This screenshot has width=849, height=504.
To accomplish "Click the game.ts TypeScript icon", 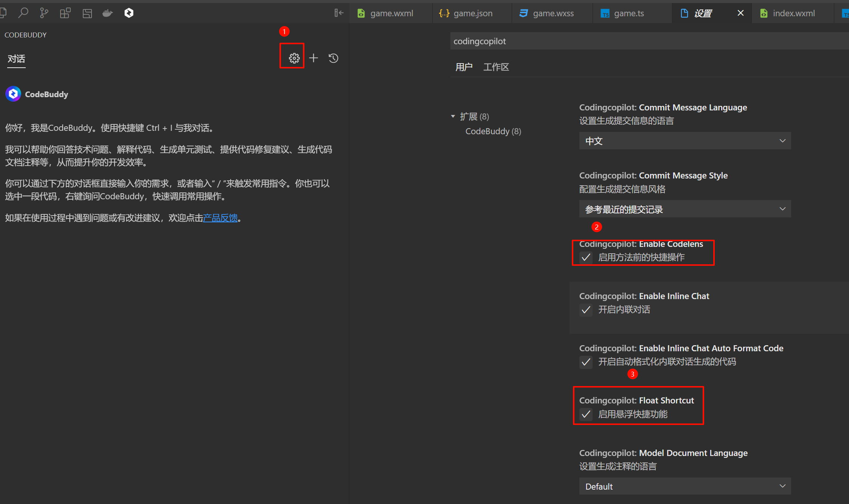I will (x=605, y=14).
